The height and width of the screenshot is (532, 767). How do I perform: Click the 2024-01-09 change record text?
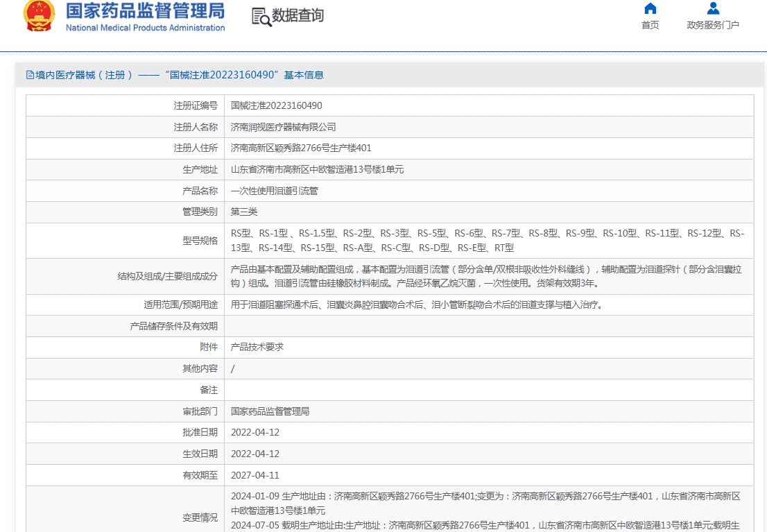coord(485,504)
